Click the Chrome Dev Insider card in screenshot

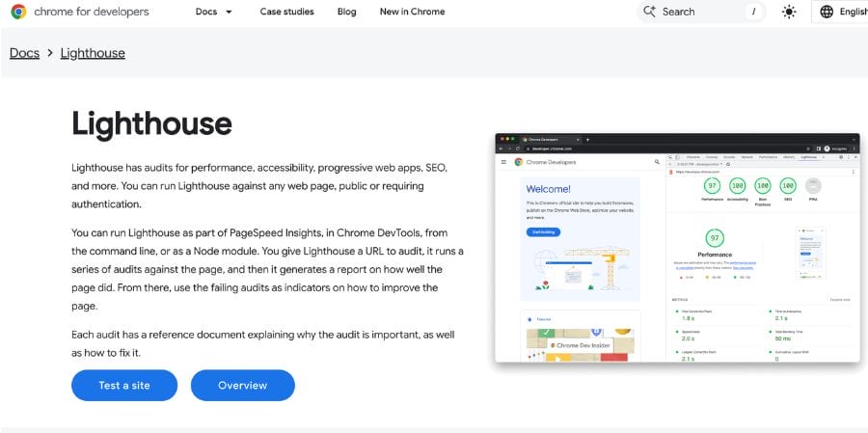click(x=581, y=344)
